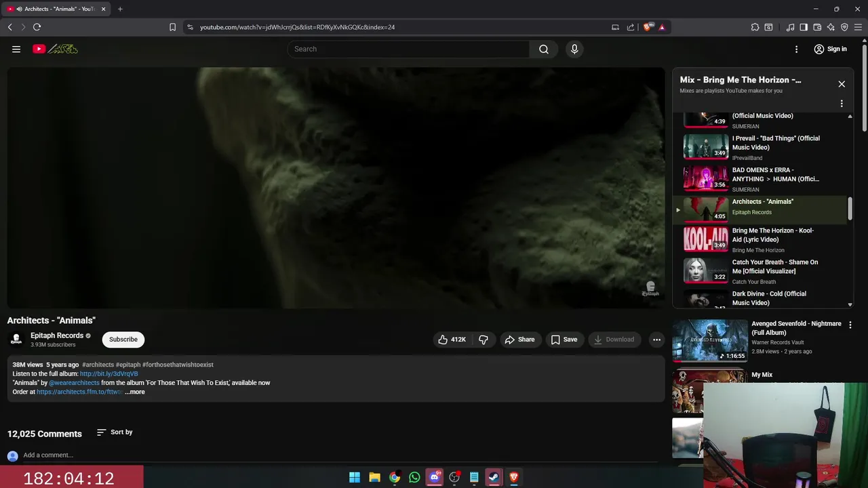Open architects.ffm.to order link

tap(80, 392)
